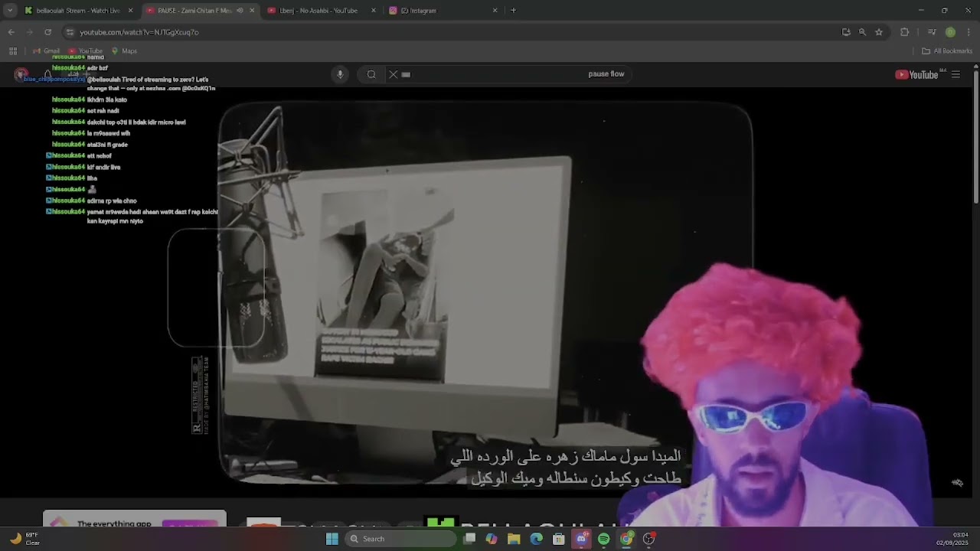Viewport: 980px width, 551px height.
Task: Select the PAUSE - Zanni Chitan tab
Action: pos(194,11)
